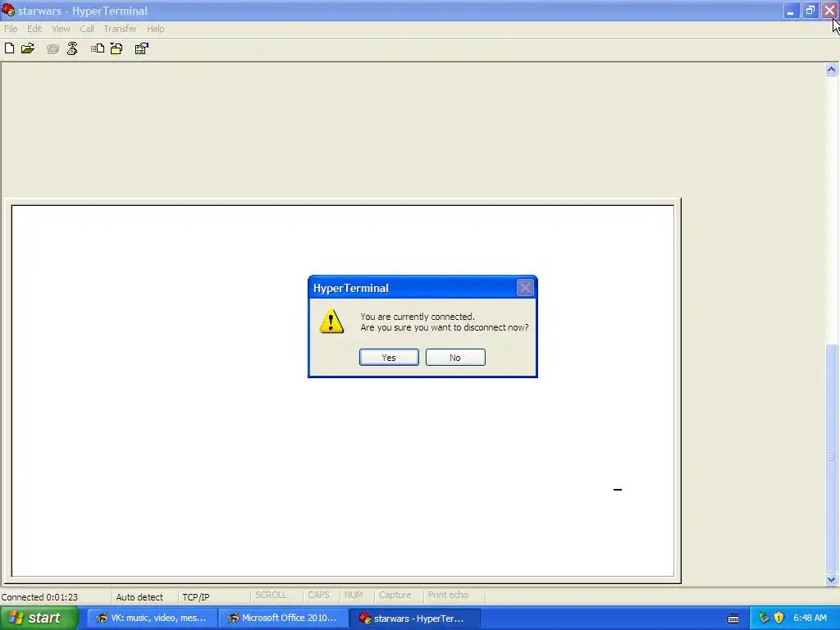Click the CAPS status indicator

tap(318, 596)
